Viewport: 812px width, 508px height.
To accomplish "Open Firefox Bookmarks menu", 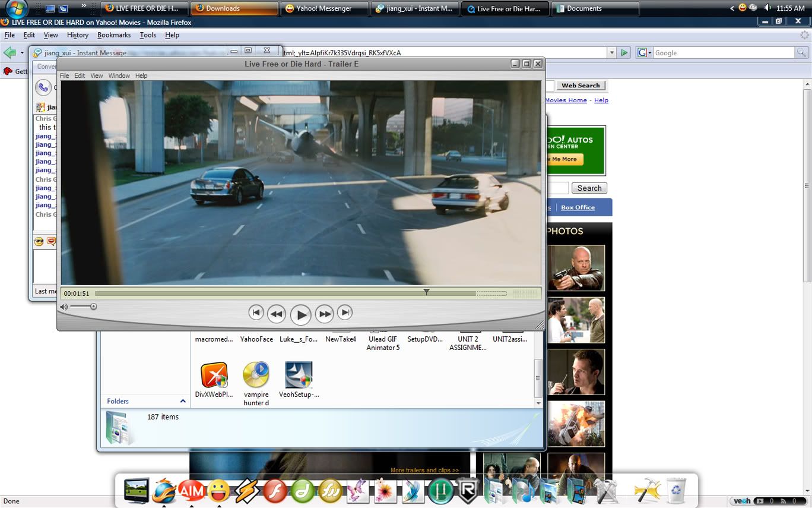I will (114, 35).
